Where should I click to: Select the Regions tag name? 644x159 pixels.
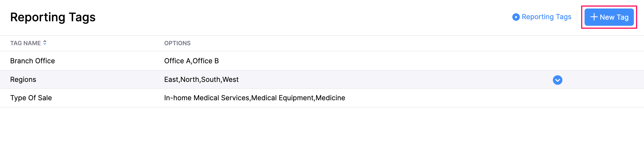tap(23, 79)
